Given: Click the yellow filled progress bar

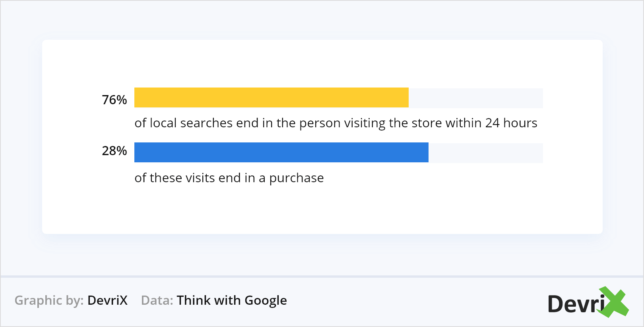Looking at the screenshot, I should [x=271, y=97].
